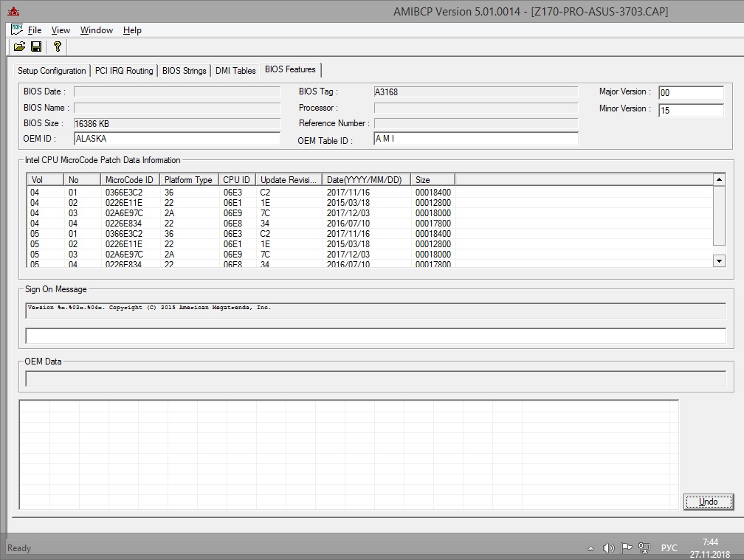Click the OEM ID field with ALASKA
744x560 pixels.
click(x=177, y=139)
